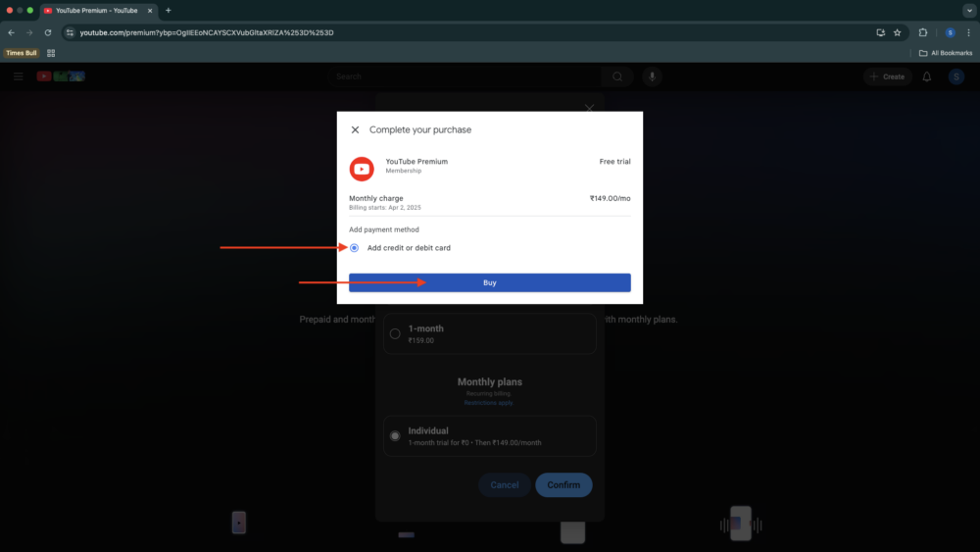Expand the tab search dropdown arrow
This screenshot has width=980, height=552.
pos(969,11)
